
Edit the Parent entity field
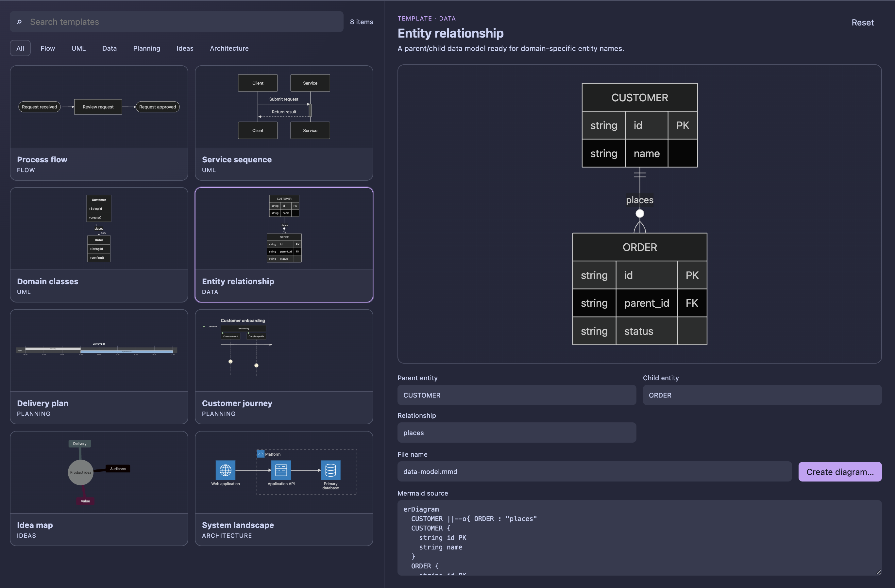pyautogui.click(x=517, y=395)
